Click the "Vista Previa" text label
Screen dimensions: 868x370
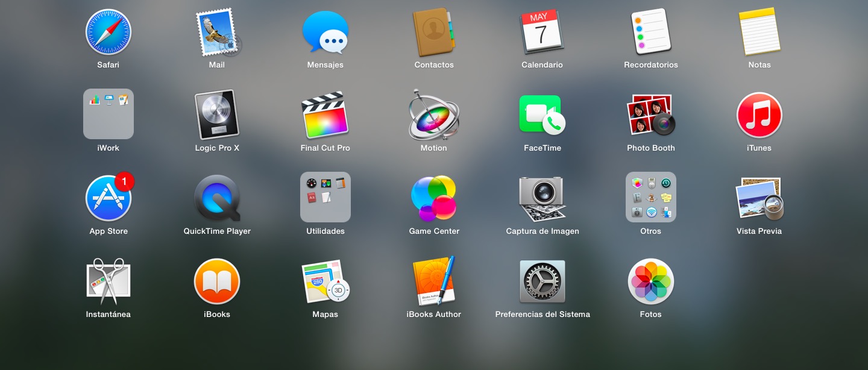point(759,231)
